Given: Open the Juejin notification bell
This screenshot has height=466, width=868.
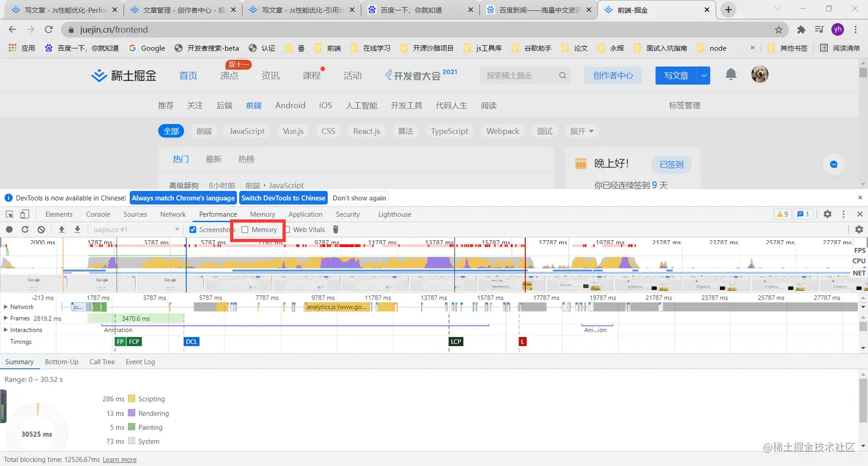Looking at the screenshot, I should tap(731, 74).
